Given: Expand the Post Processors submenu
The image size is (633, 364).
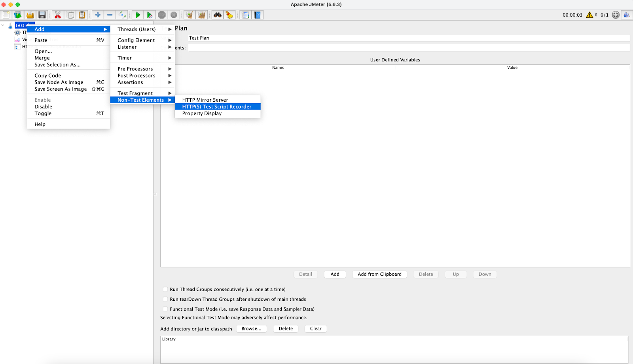Looking at the screenshot, I should [x=142, y=76].
